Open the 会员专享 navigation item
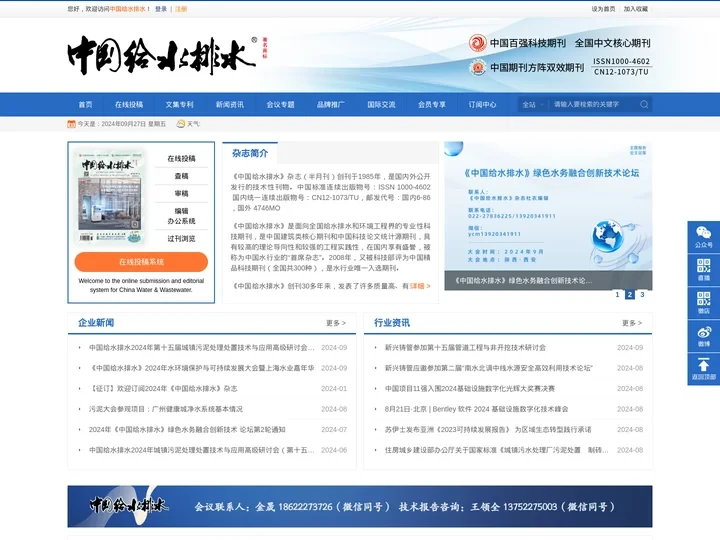The height and width of the screenshot is (540, 720). [x=432, y=105]
